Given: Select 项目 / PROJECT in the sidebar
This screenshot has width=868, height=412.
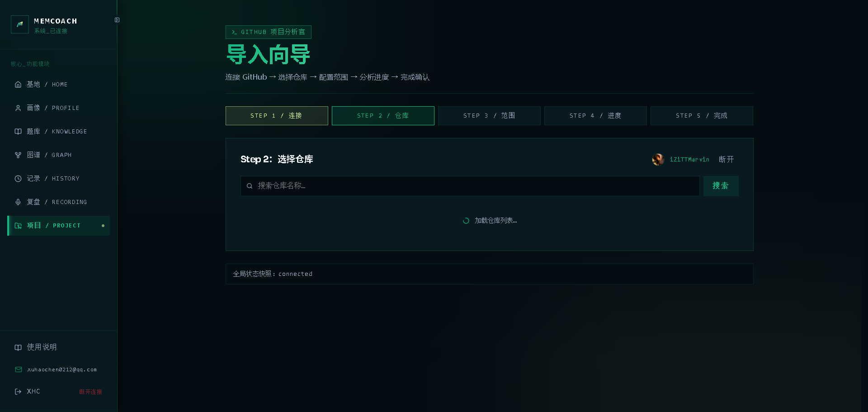Looking at the screenshot, I should (59, 226).
